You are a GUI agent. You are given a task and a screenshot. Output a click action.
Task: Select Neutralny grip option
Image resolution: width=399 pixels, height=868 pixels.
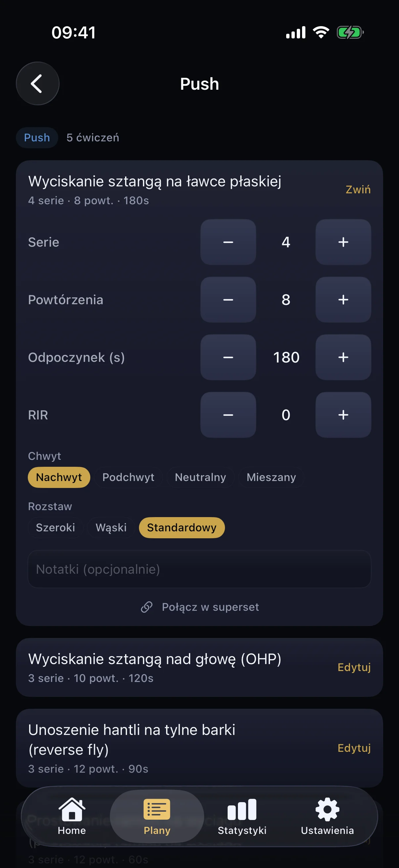point(200,477)
